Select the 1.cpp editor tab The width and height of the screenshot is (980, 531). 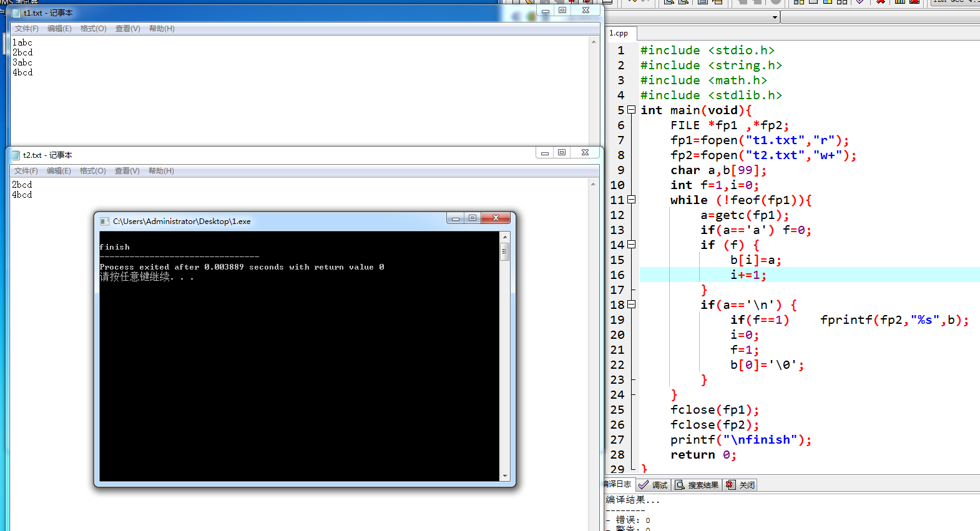[x=619, y=33]
